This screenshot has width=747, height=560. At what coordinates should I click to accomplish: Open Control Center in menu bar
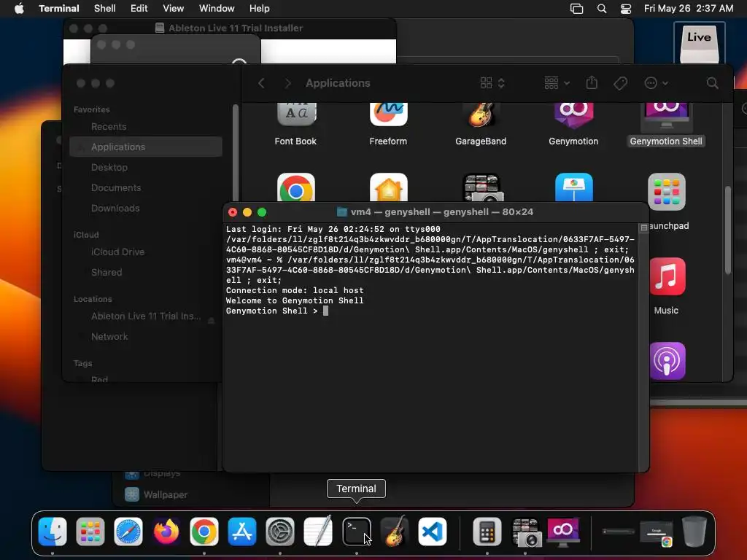(625, 9)
